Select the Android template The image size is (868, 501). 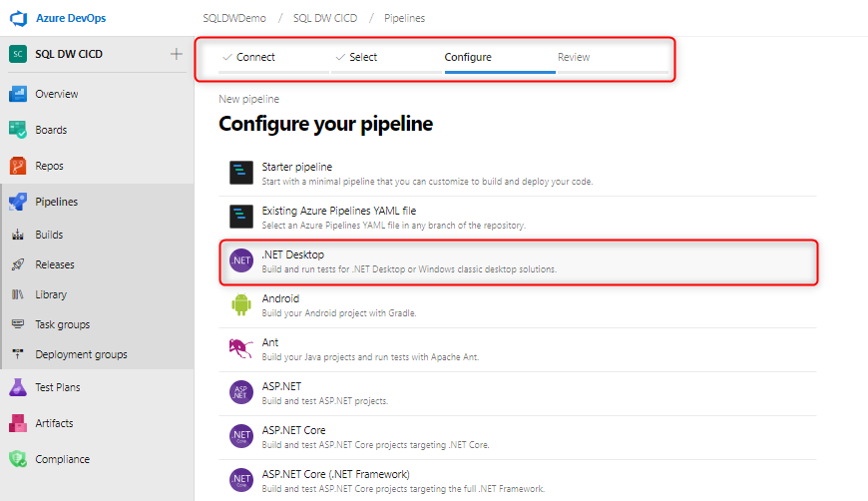[x=518, y=305]
